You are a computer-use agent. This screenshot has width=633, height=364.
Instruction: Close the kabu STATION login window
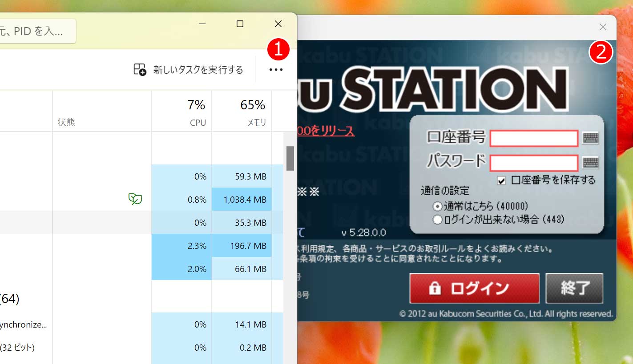point(603,27)
